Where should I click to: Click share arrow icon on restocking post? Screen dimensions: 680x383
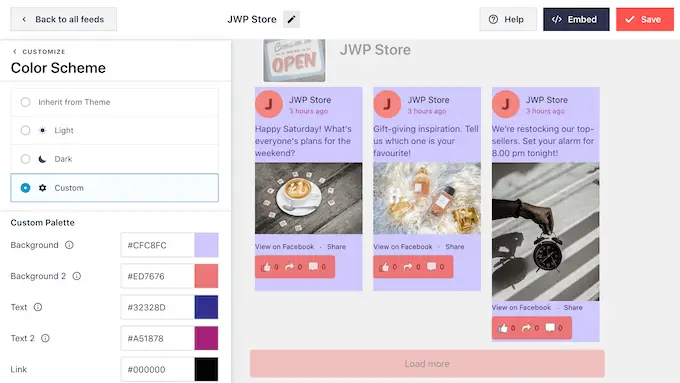(x=526, y=327)
